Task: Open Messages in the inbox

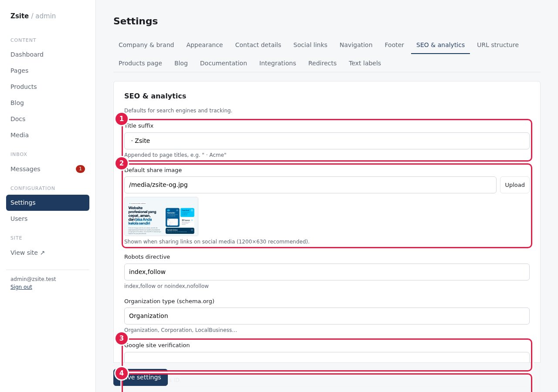Action: [48, 169]
